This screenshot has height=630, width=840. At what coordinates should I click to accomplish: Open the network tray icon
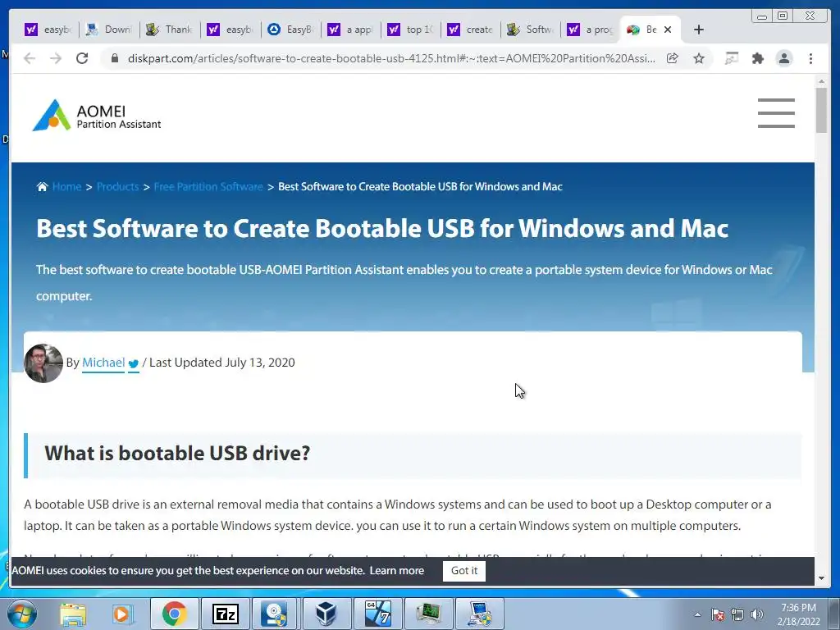point(737,615)
